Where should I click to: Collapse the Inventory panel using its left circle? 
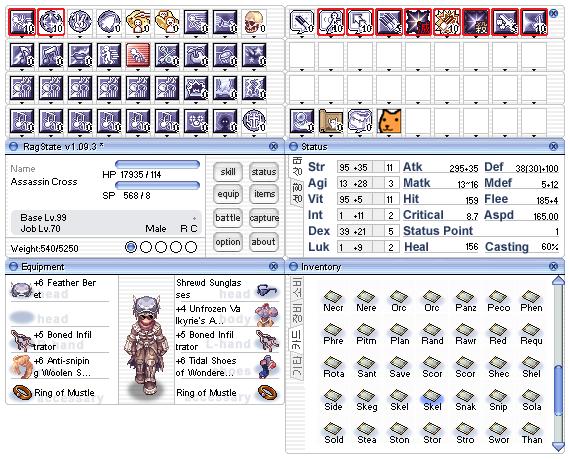[x=293, y=266]
